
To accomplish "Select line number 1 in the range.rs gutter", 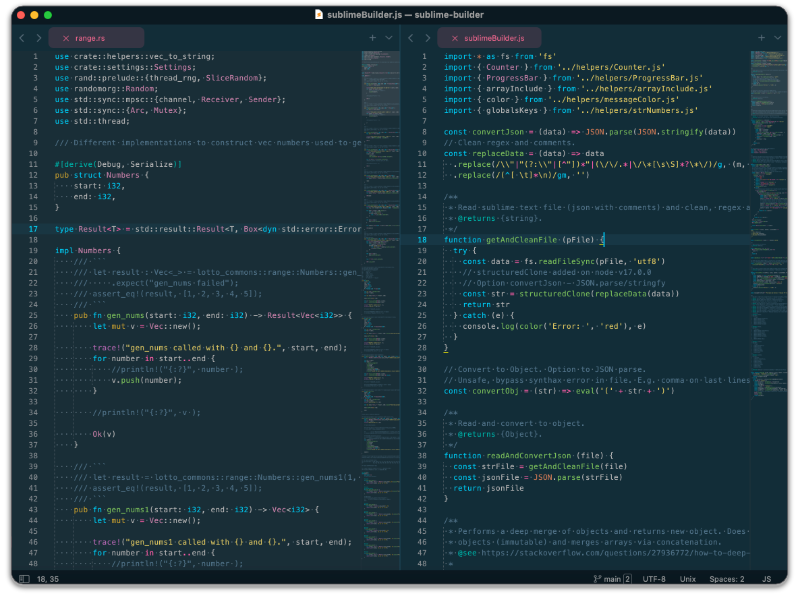I will tap(35, 57).
